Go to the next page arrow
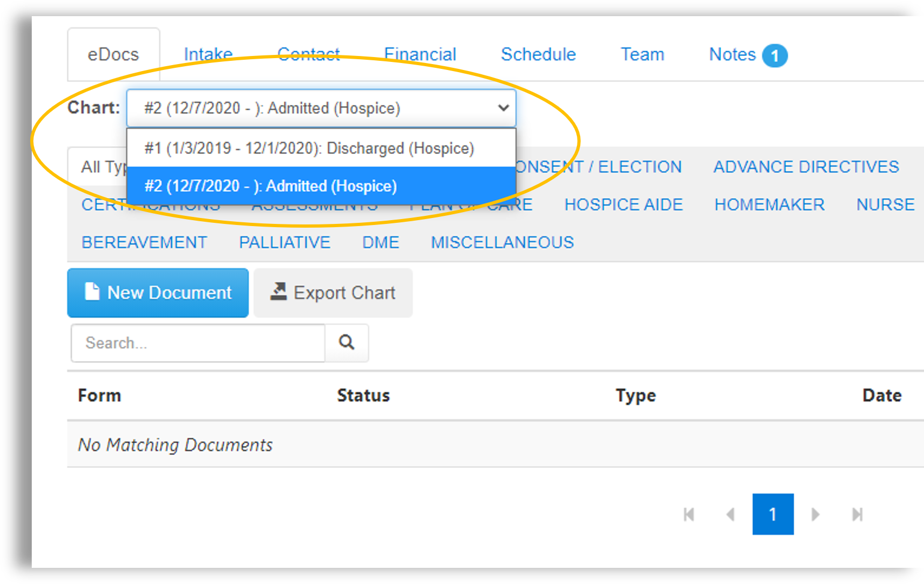The width and height of the screenshot is (924, 584). click(815, 515)
